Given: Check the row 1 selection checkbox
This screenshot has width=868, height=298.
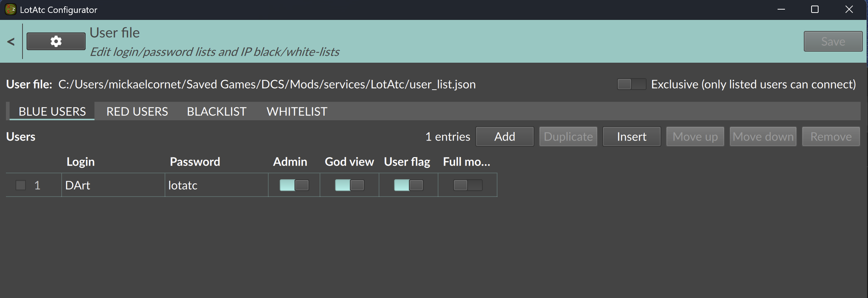Looking at the screenshot, I should [21, 185].
